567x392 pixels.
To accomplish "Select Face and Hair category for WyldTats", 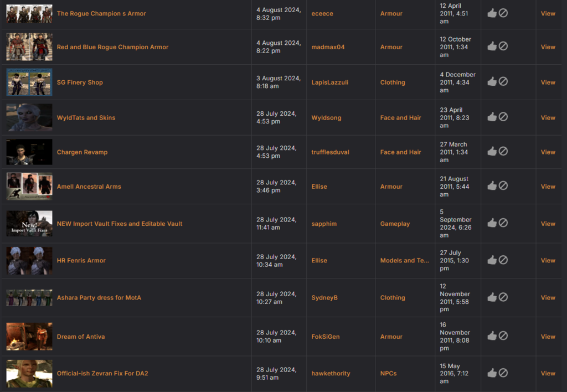I will (x=400, y=118).
